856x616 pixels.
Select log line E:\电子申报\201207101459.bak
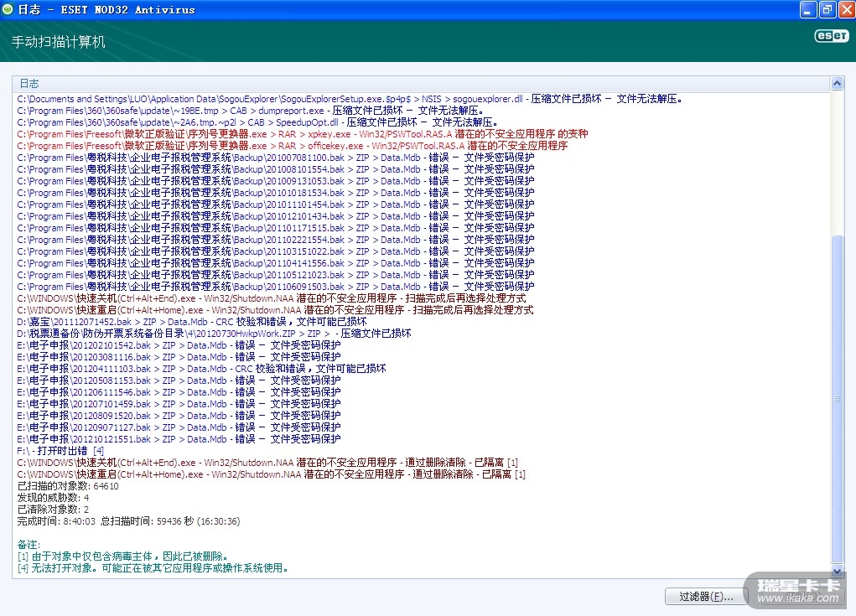coord(179,404)
